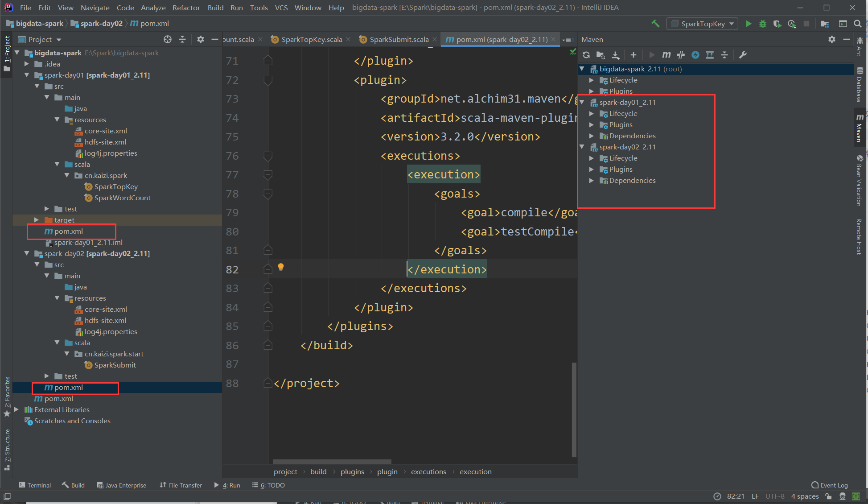Open SparkTopKey run configuration dropdown
The width and height of the screenshot is (868, 504).
702,24
